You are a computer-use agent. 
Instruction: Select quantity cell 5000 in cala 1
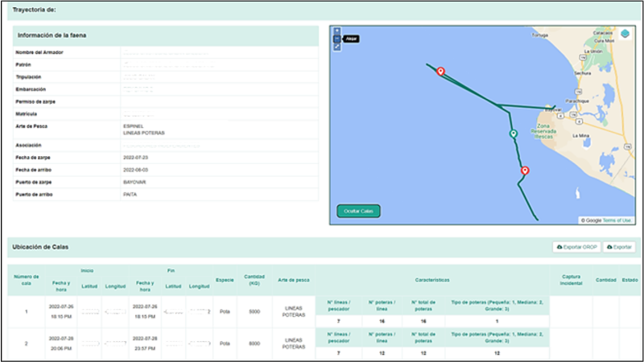click(254, 311)
